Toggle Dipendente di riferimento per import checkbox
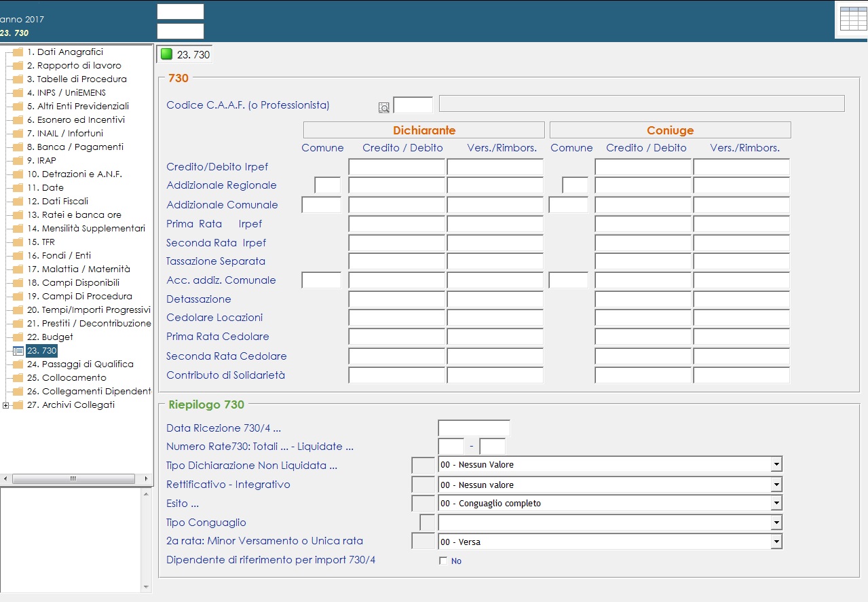Viewport: 868px width, 602px height. point(443,561)
